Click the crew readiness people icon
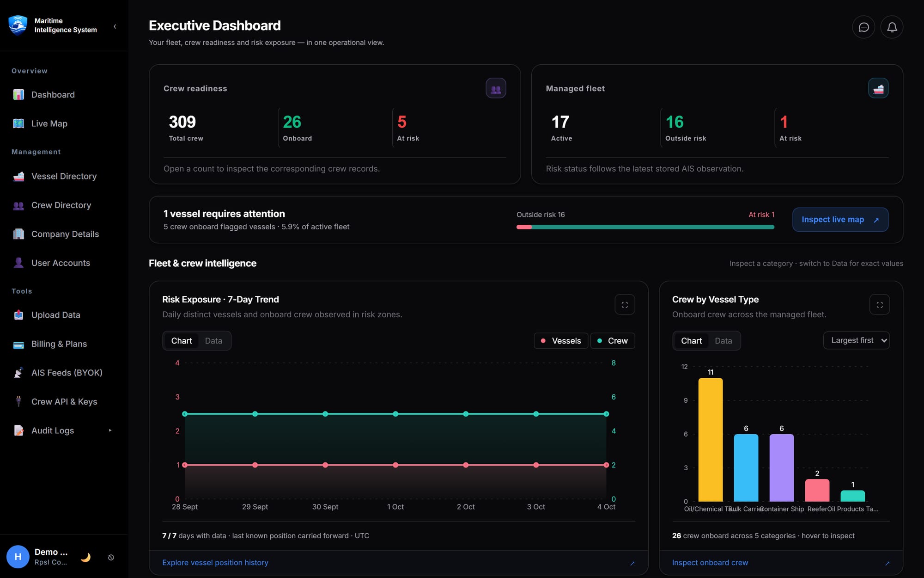The height and width of the screenshot is (578, 924). [x=496, y=88]
